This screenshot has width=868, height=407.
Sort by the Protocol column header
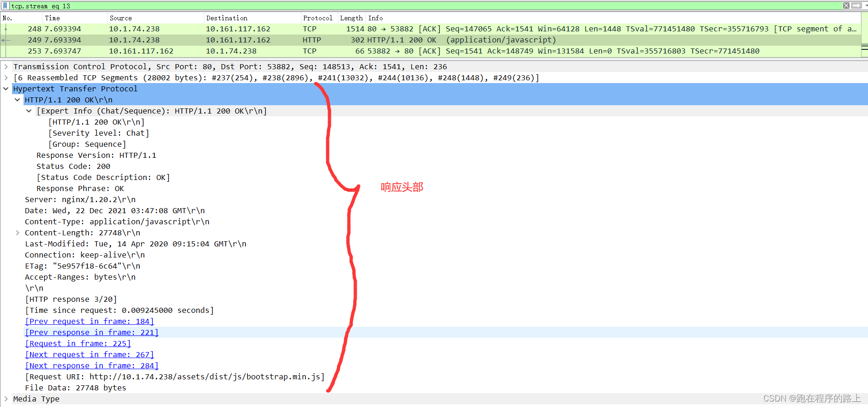[319, 18]
